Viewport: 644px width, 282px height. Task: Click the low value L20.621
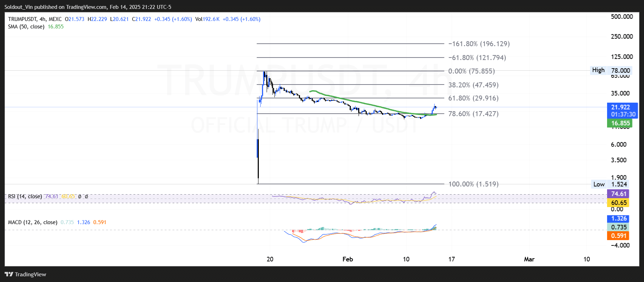pyautogui.click(x=119, y=19)
